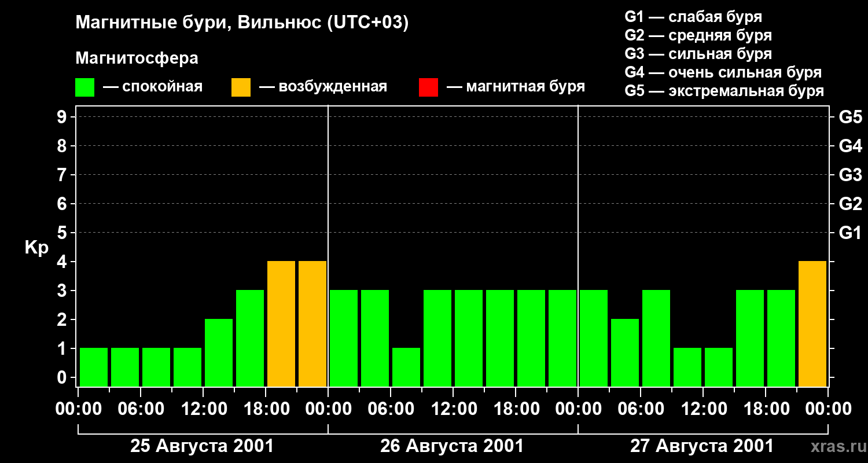
Task: Click the 'G1' label on right axis
Action: tap(850, 233)
